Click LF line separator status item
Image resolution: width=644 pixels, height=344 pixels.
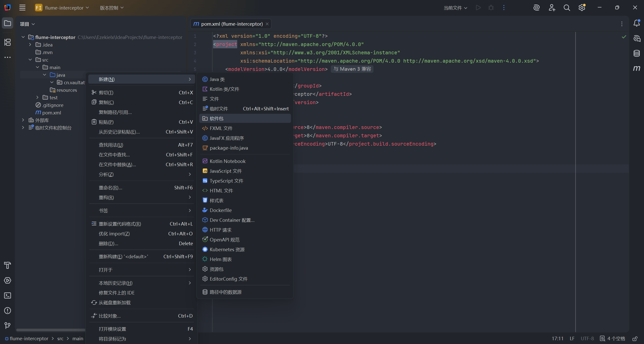pos(572,338)
